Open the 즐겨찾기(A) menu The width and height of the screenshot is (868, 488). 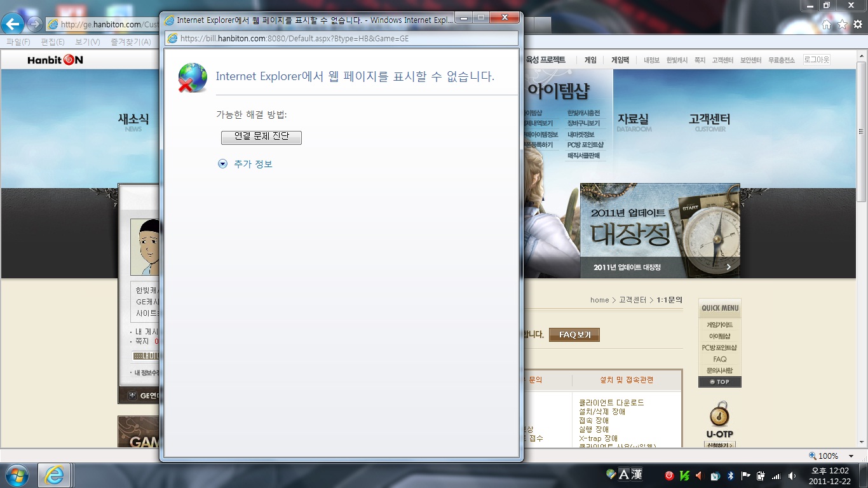tap(131, 42)
